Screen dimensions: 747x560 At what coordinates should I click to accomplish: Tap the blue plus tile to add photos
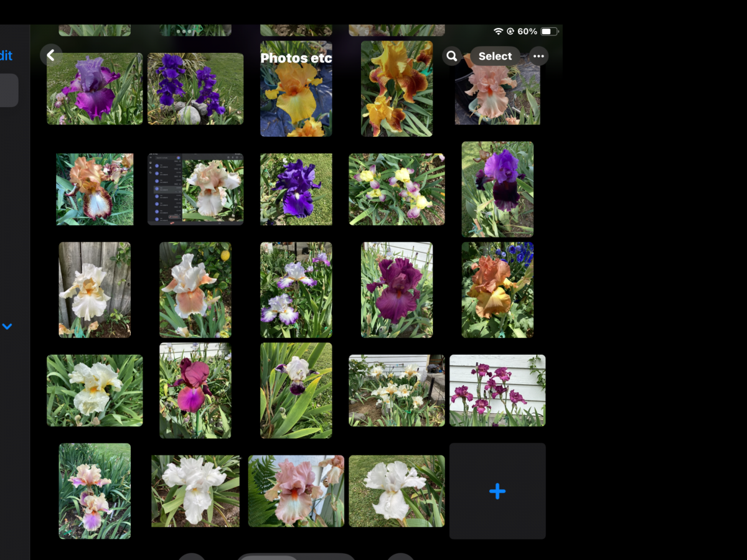(497, 491)
